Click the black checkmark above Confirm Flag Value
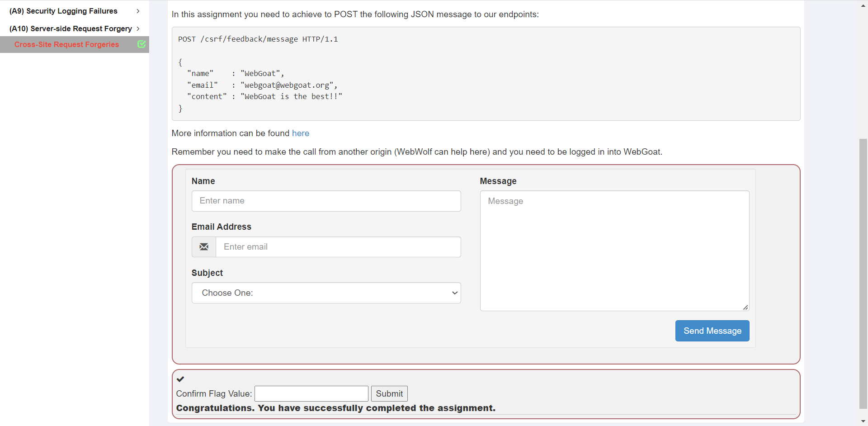 [180, 379]
